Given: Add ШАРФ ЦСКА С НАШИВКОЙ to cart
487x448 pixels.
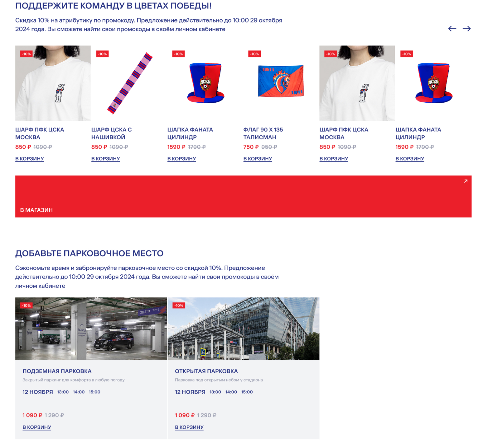Looking at the screenshot, I should (x=106, y=159).
